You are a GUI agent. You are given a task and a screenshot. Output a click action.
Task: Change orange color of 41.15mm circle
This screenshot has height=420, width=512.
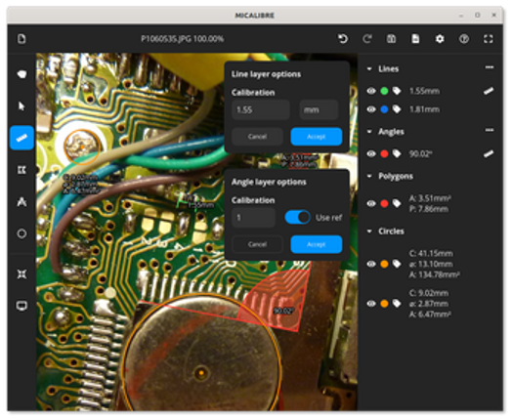point(384,264)
